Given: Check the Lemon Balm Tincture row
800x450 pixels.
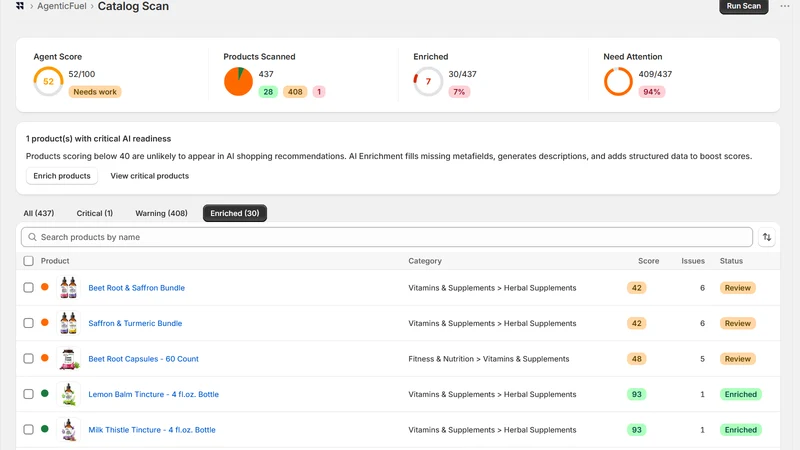Looking at the screenshot, I should [29, 394].
